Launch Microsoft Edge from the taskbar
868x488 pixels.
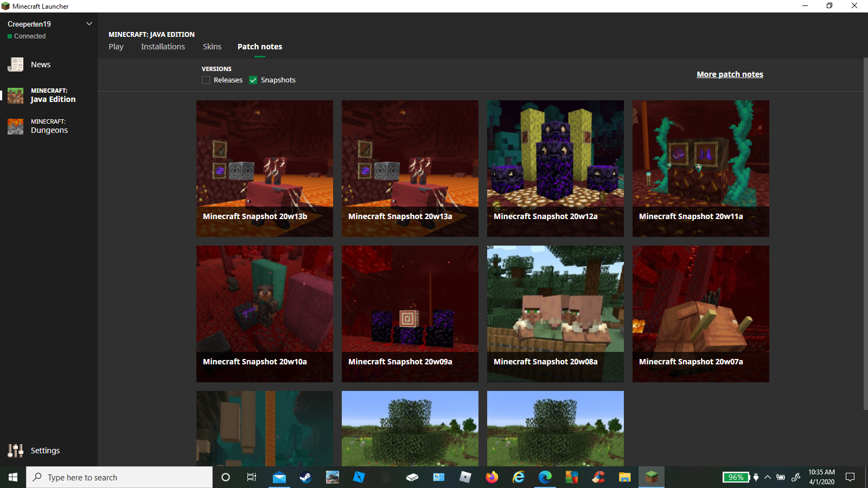tap(545, 477)
